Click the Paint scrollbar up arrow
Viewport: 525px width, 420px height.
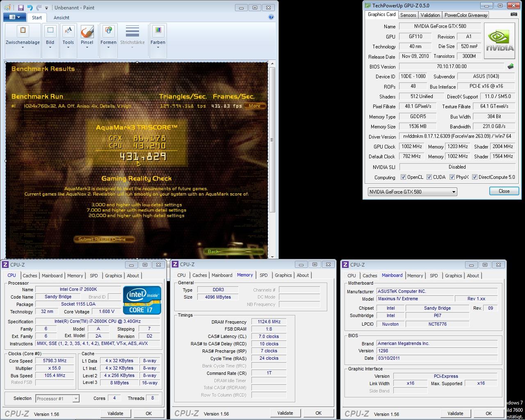click(x=272, y=64)
